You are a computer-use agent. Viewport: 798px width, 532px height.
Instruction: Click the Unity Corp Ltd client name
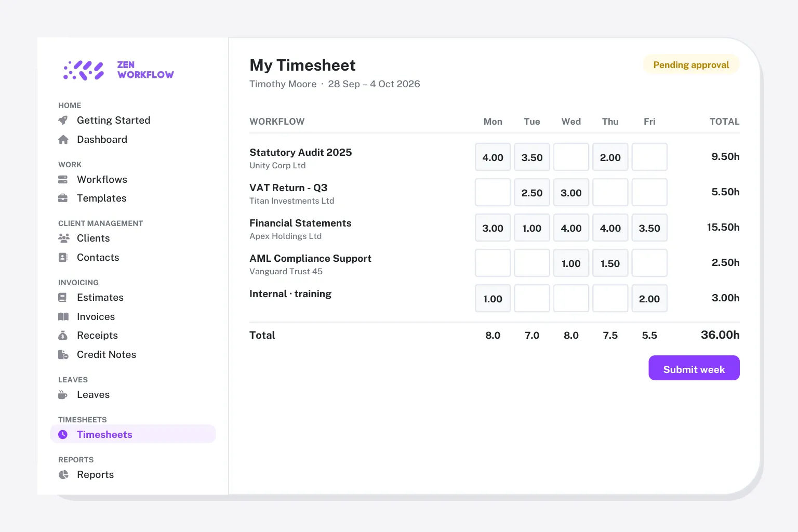click(x=277, y=165)
